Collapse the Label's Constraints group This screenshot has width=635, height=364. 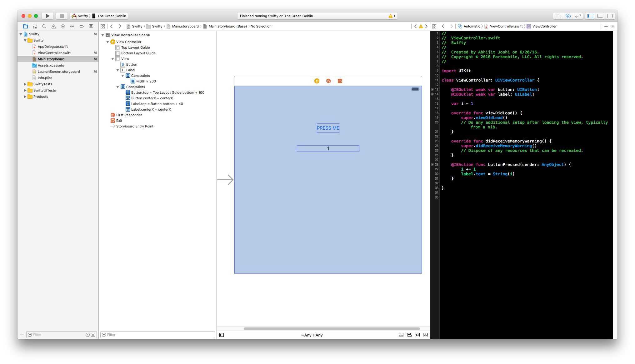(123, 76)
